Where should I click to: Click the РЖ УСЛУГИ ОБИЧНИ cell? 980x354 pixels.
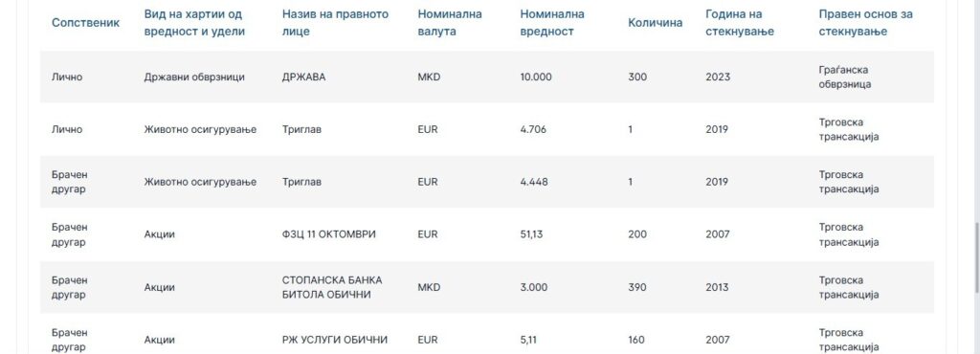coord(334,340)
